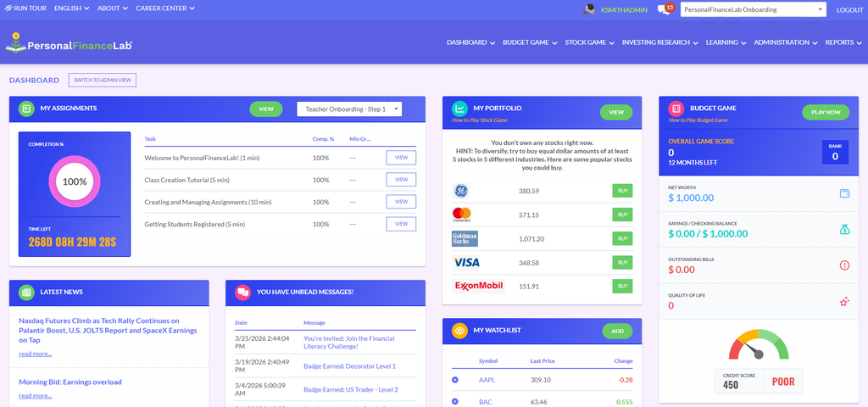Click the General Electric stock logo
Viewport: 868px width, 407px height.
[460, 191]
